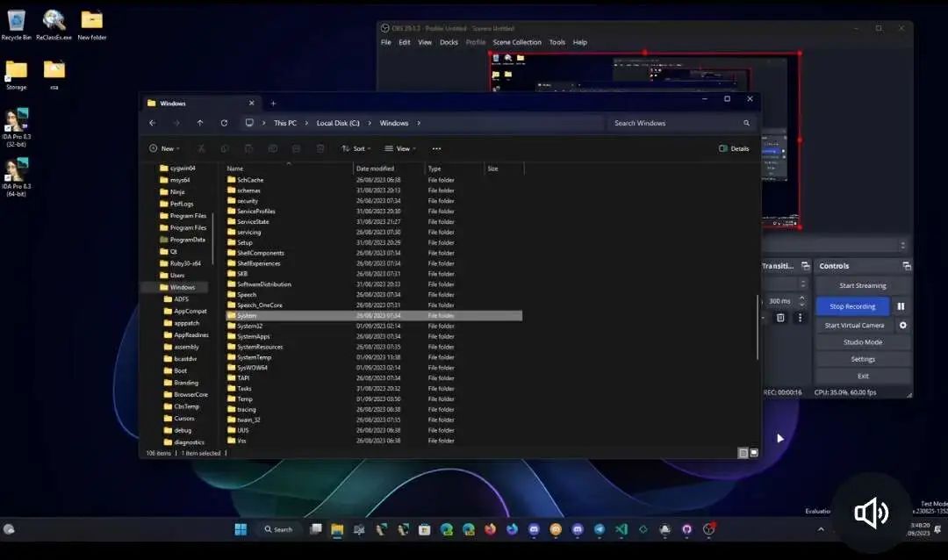Select the Temp folder row
Image resolution: width=948 pixels, height=560 pixels.
(x=374, y=399)
